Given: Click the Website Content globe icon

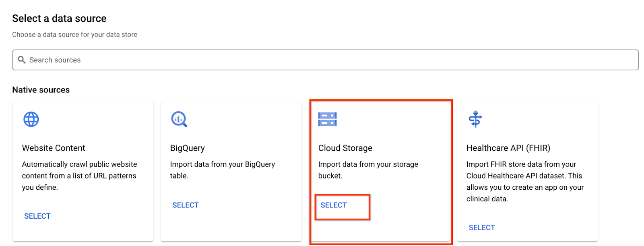Looking at the screenshot, I should tap(31, 119).
